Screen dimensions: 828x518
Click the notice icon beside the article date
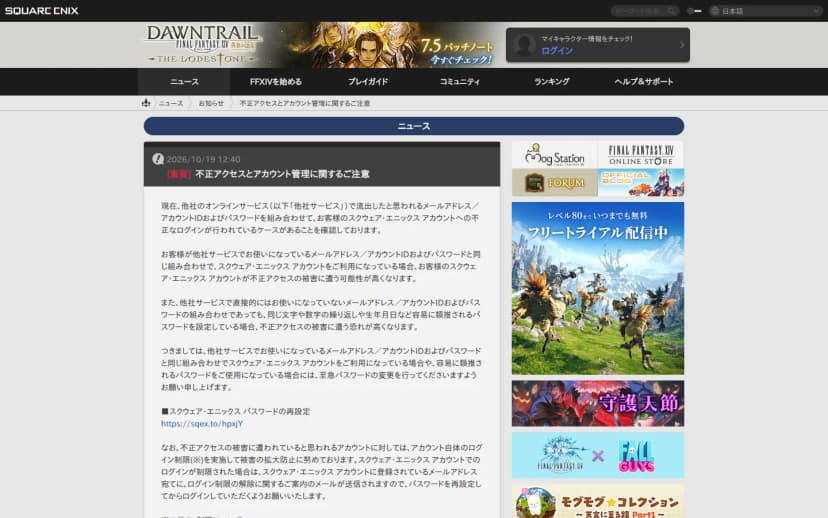pos(158,158)
